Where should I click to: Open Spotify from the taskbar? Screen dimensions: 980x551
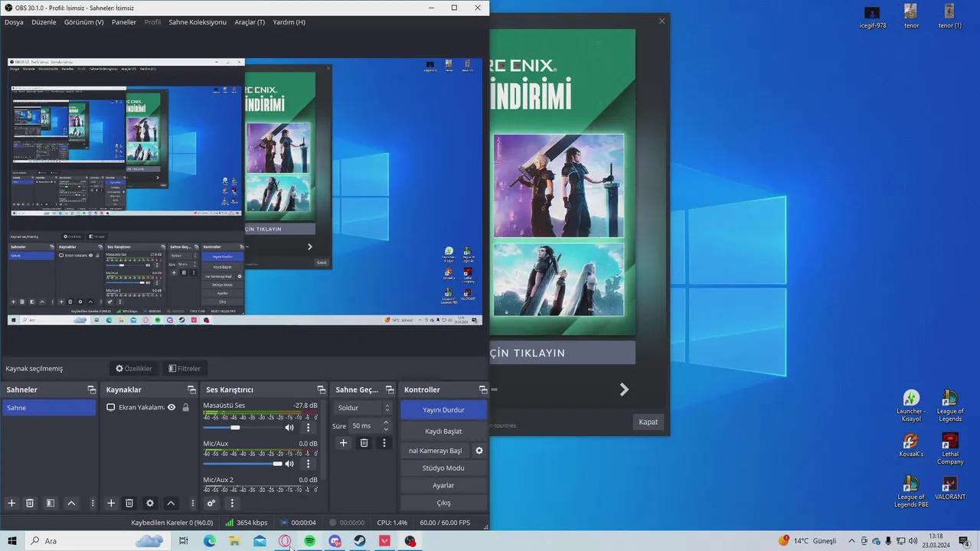(309, 541)
